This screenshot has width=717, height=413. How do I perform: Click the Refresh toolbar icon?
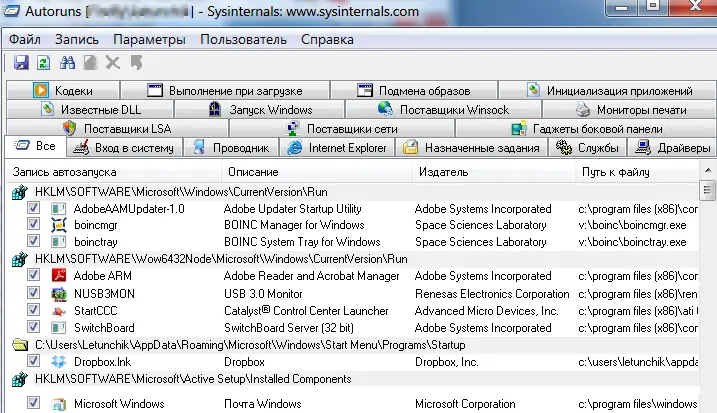pos(44,62)
